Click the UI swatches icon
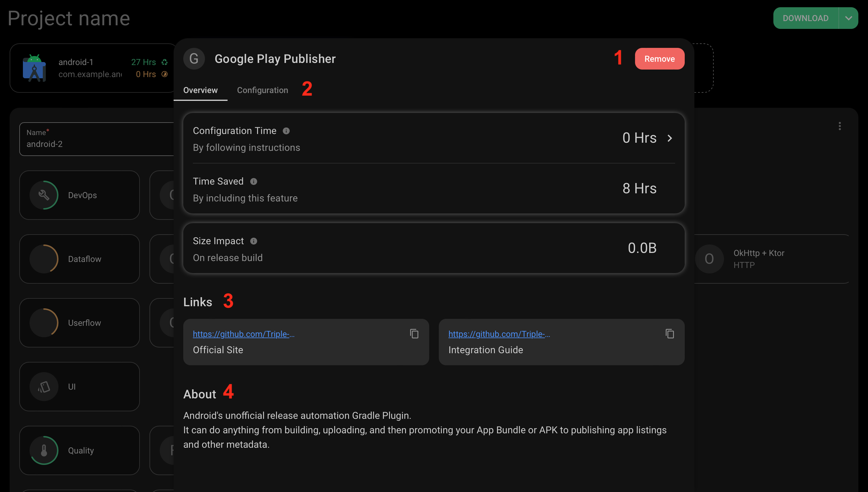This screenshot has height=492, width=868. (x=44, y=387)
